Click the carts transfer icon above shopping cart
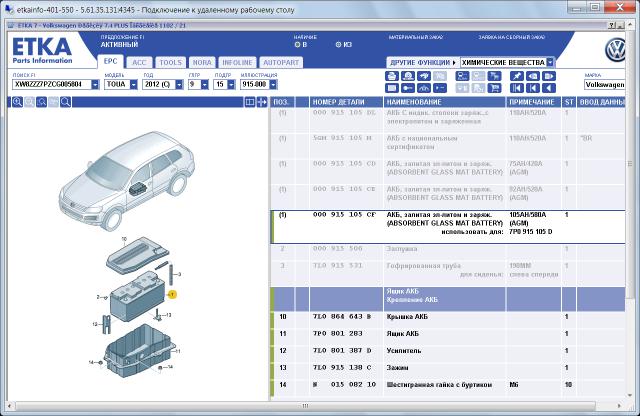 click(494, 76)
